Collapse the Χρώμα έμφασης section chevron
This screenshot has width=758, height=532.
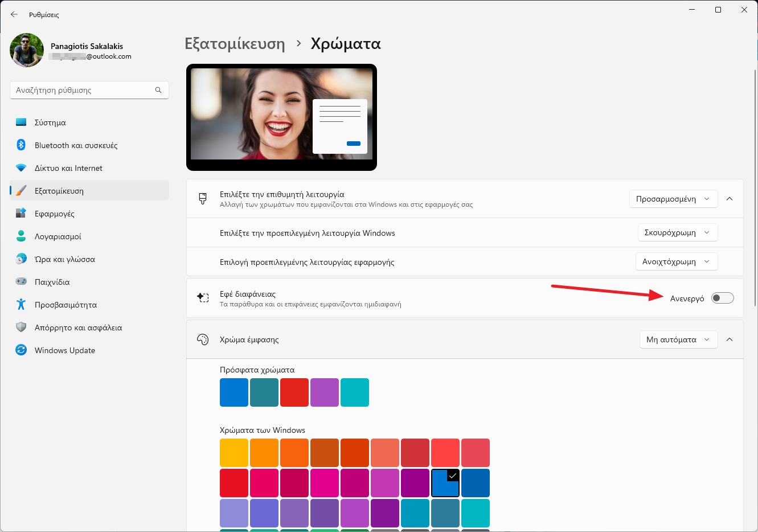[730, 339]
